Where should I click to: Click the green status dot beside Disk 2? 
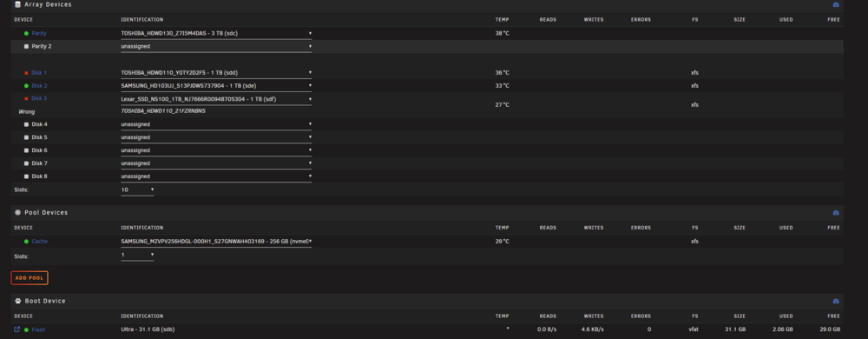click(26, 86)
